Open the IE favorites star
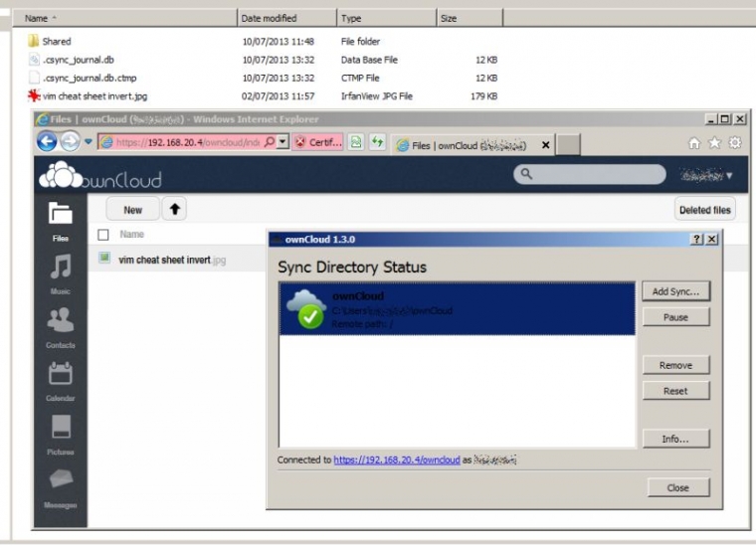 pyautogui.click(x=714, y=143)
